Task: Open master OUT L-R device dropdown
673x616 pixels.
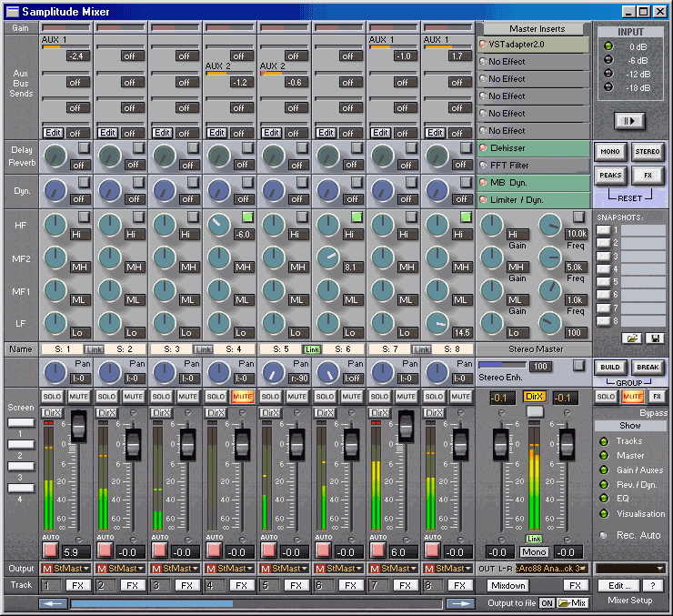Action: 551,569
